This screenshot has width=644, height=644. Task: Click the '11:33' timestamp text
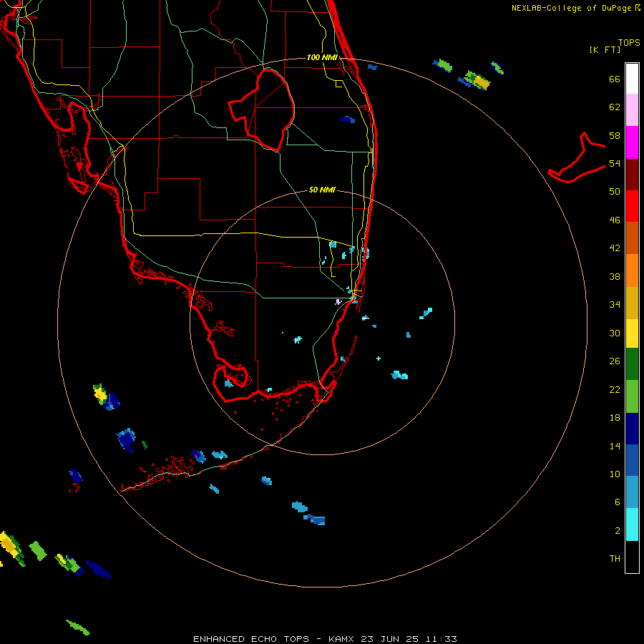(441, 639)
